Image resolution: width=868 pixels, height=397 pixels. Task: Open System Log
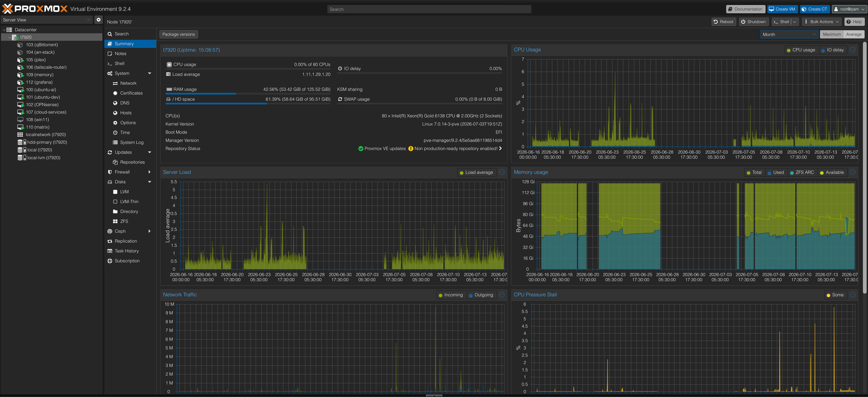[x=130, y=142]
